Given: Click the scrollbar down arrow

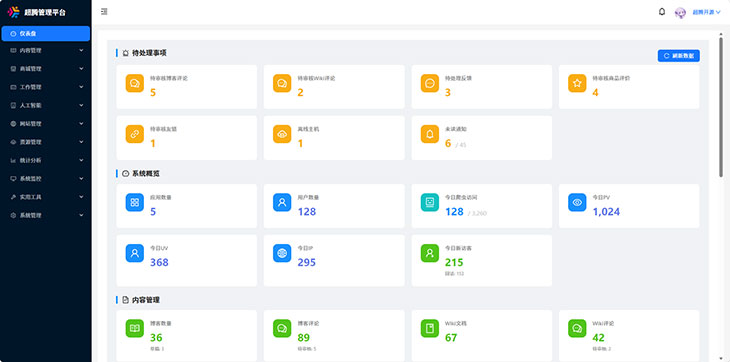Looking at the screenshot, I should (x=721, y=358).
